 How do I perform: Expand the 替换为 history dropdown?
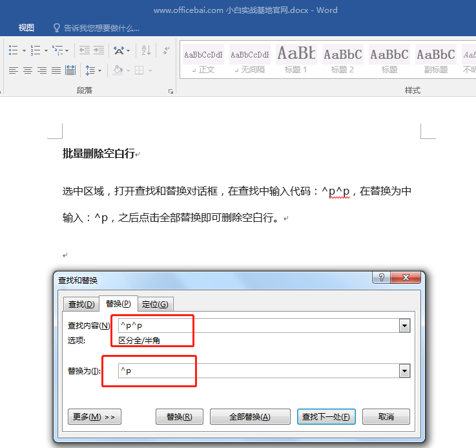tap(404, 371)
